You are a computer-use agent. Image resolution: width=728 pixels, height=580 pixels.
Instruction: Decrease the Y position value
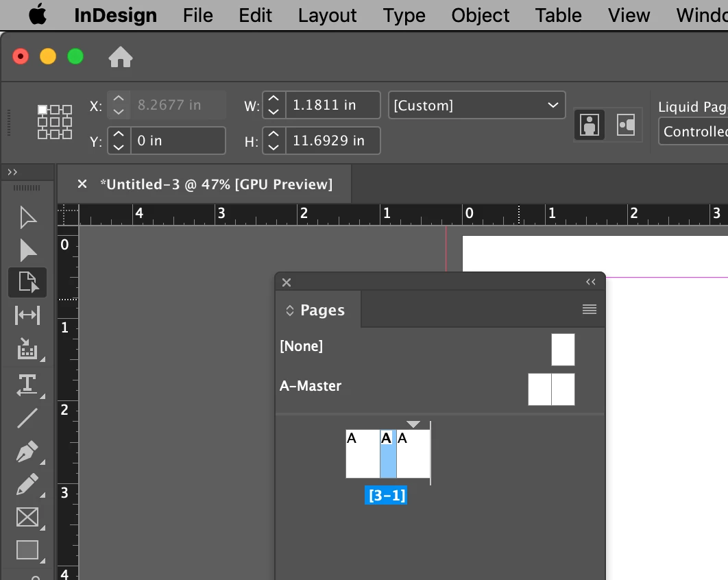[x=119, y=147]
